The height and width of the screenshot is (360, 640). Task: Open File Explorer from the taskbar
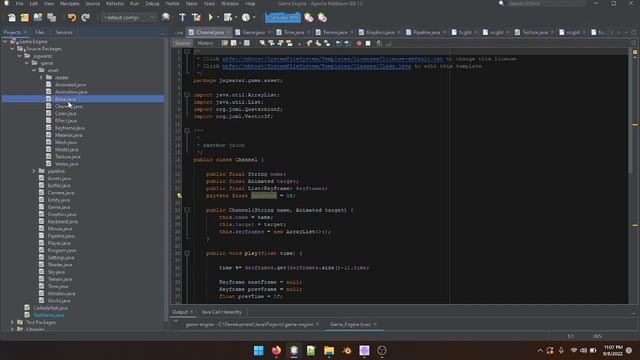[x=329, y=351]
